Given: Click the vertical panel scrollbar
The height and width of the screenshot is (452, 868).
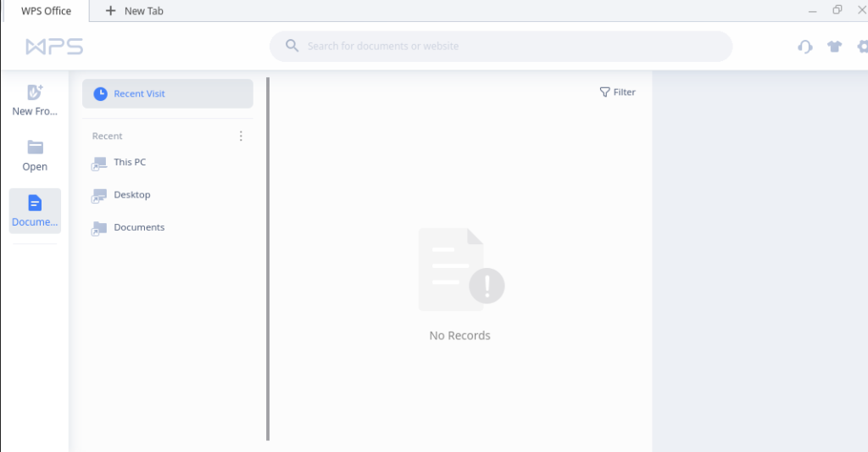Looking at the screenshot, I should 268,259.
